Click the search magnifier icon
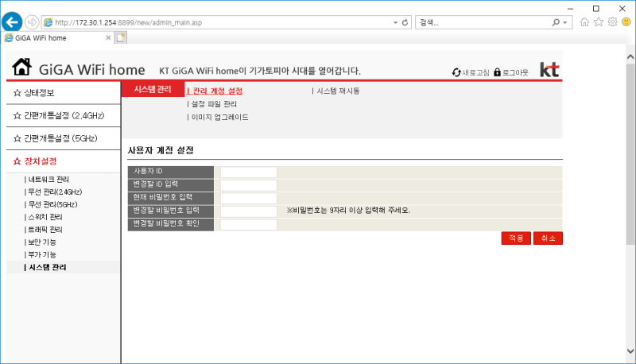This screenshot has width=636, height=364. click(556, 23)
